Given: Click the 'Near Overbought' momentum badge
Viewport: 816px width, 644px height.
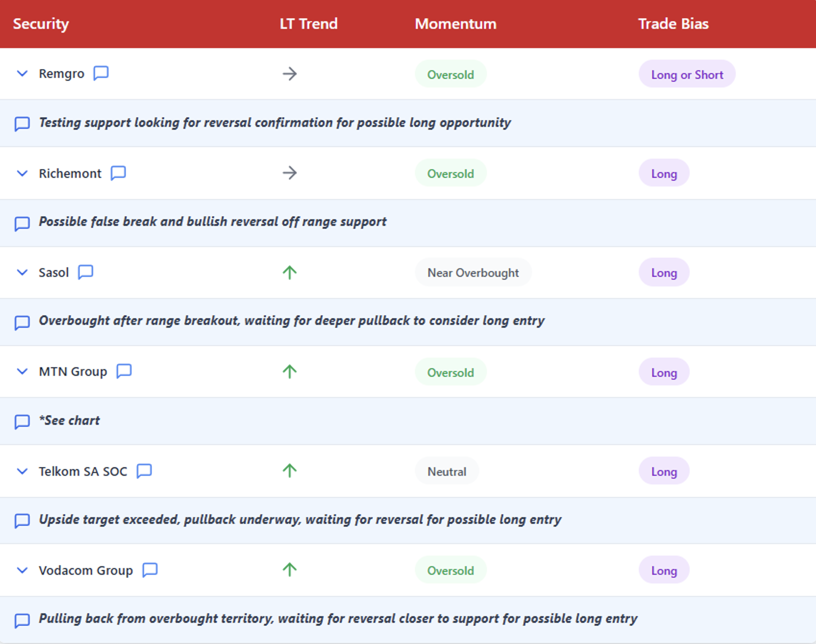Looking at the screenshot, I should [473, 272].
